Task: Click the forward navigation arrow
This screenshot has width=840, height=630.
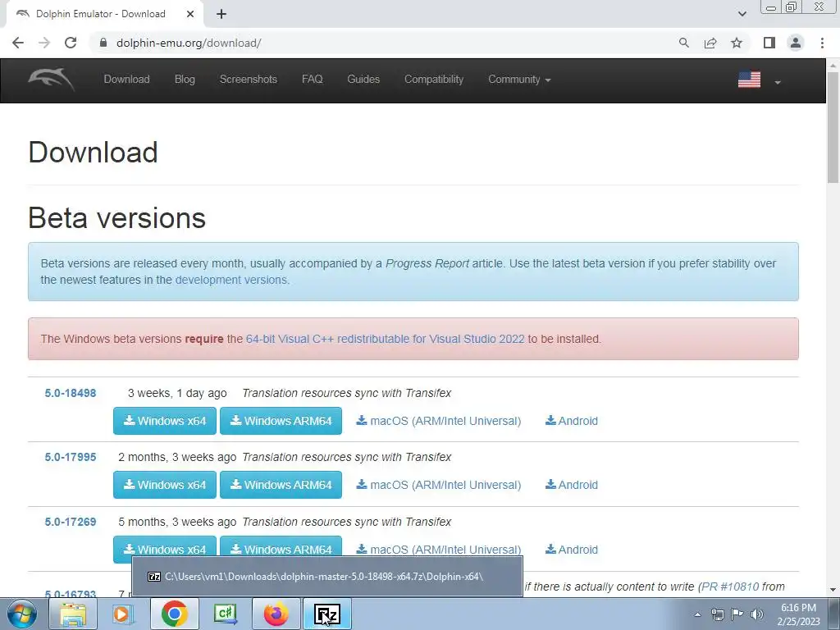Action: click(x=44, y=43)
